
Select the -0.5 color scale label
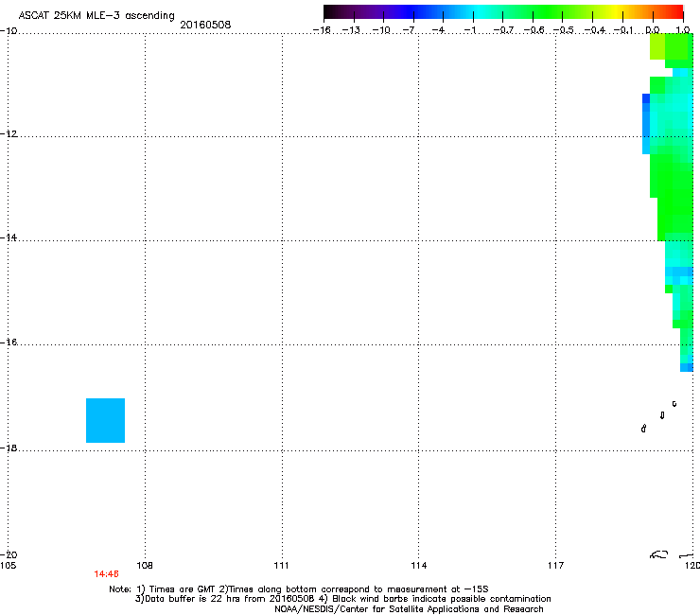point(564,30)
